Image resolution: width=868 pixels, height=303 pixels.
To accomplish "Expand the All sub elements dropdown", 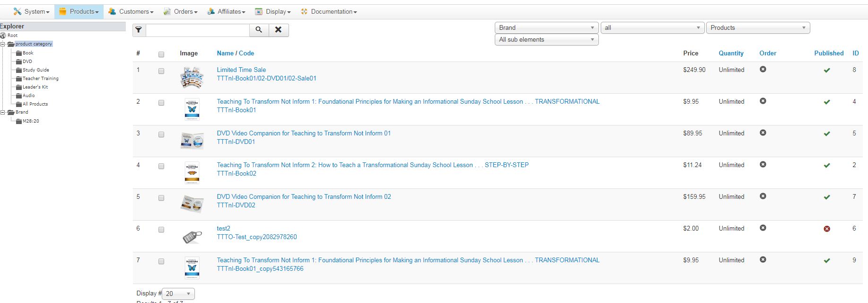I will click(x=546, y=40).
